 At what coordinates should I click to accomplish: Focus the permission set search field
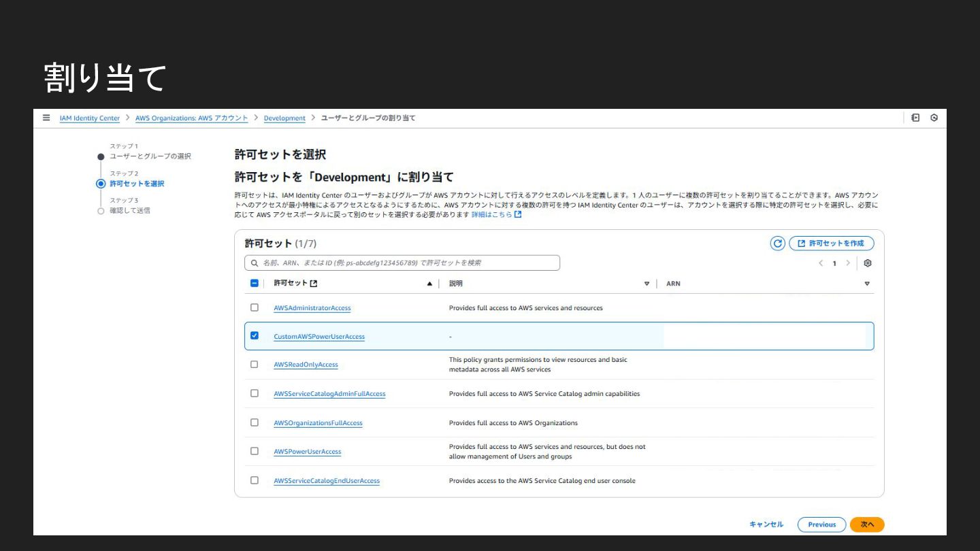point(402,263)
